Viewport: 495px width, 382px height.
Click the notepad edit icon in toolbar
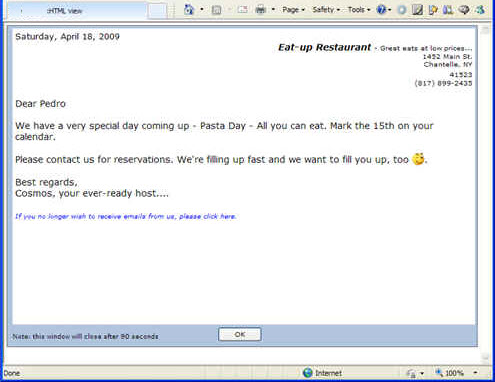point(417,10)
